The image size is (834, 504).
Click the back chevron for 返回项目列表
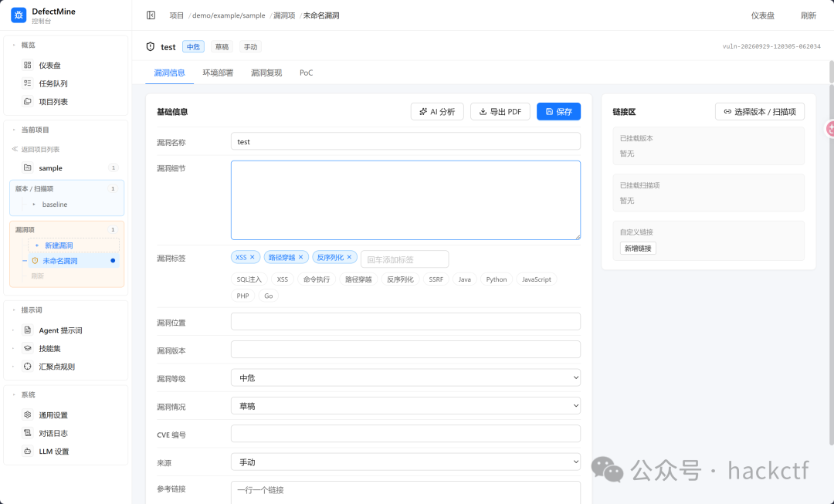point(15,150)
